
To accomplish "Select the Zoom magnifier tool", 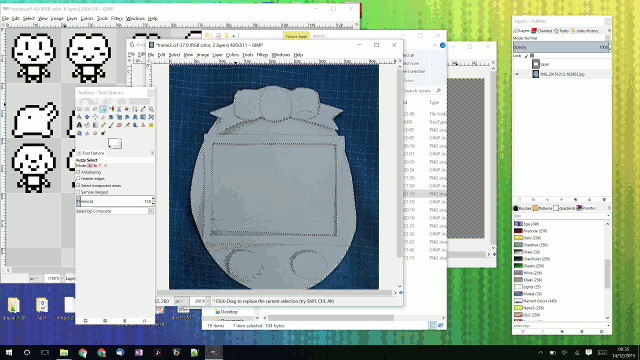I will tap(151, 109).
